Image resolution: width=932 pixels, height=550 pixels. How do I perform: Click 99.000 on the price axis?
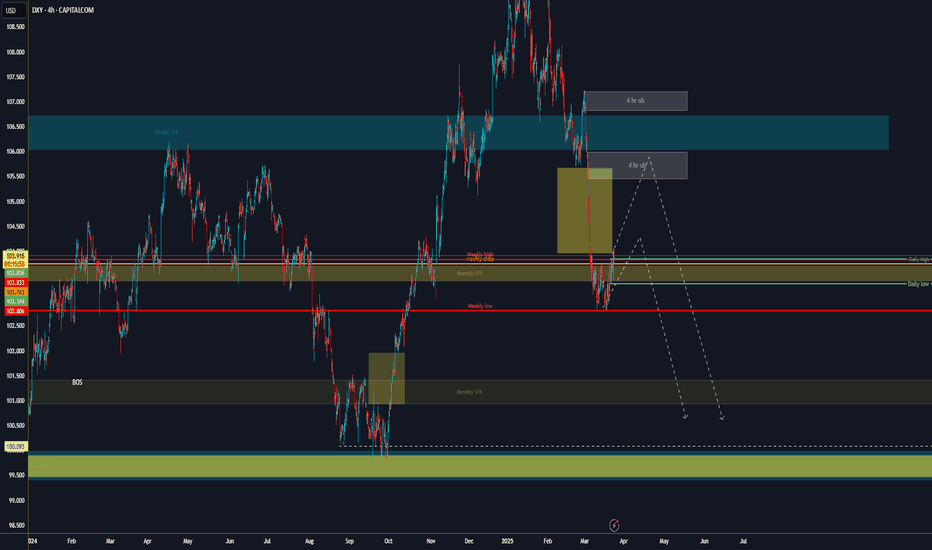pos(15,501)
